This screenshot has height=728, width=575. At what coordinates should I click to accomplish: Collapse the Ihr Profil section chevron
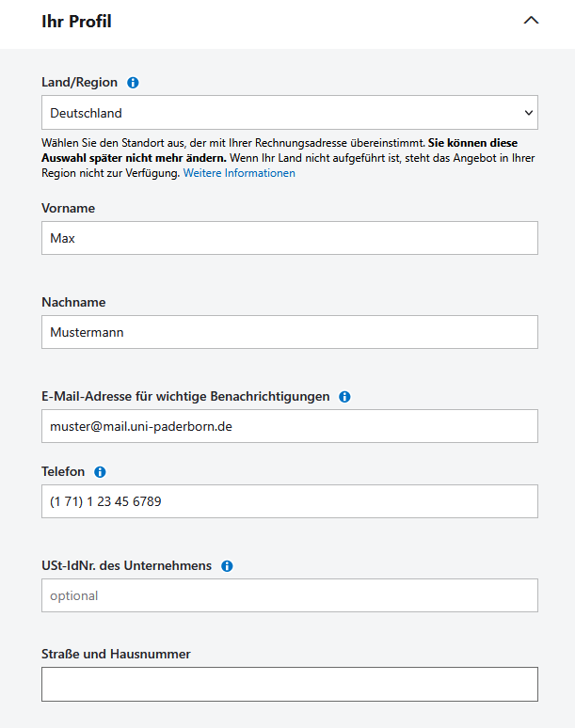[531, 21]
